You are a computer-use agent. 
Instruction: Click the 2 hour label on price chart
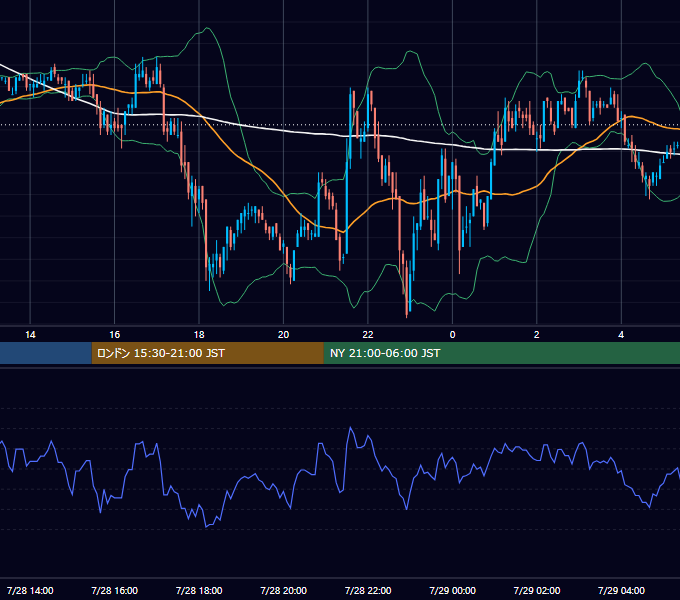(537, 335)
